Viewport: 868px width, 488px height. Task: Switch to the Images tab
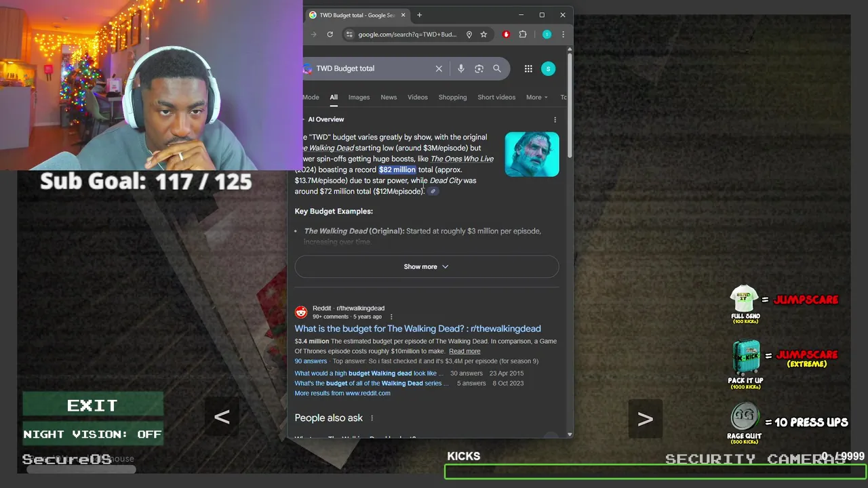(x=359, y=97)
